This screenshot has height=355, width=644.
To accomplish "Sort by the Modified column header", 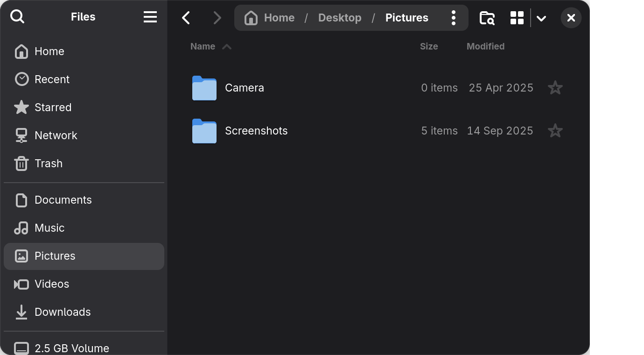I will click(485, 47).
